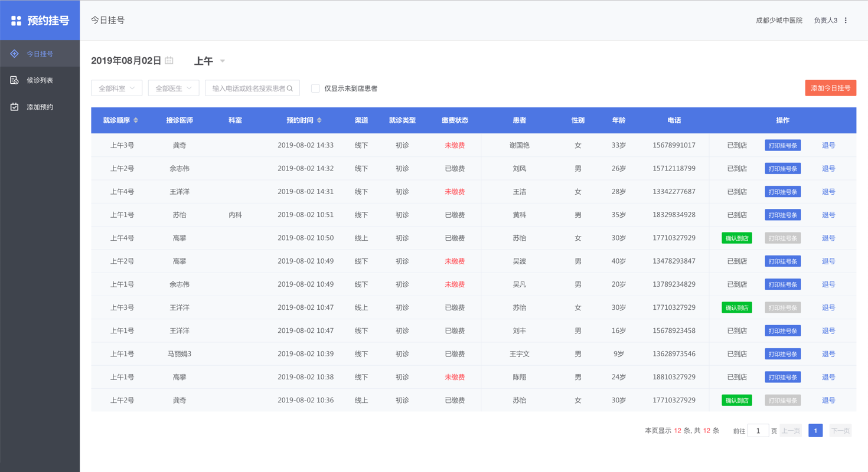Click 成都少城中医院 in the header
The image size is (868, 472).
(x=779, y=20)
